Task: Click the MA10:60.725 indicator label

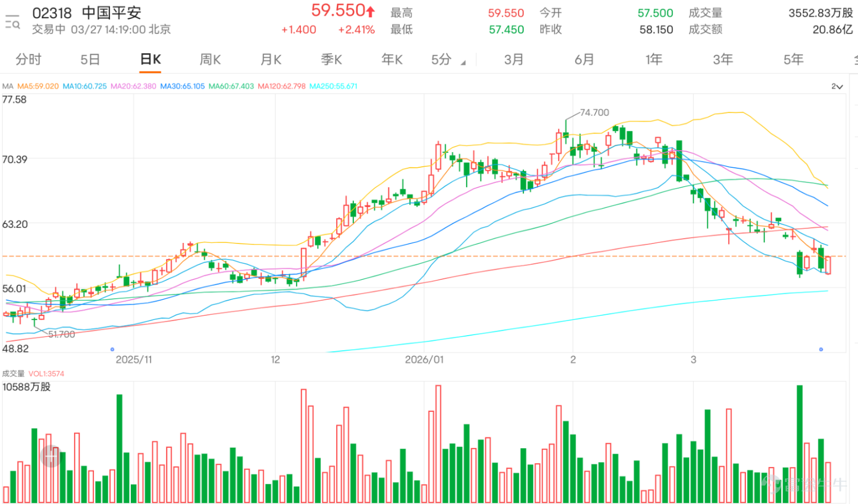Action: (x=85, y=86)
